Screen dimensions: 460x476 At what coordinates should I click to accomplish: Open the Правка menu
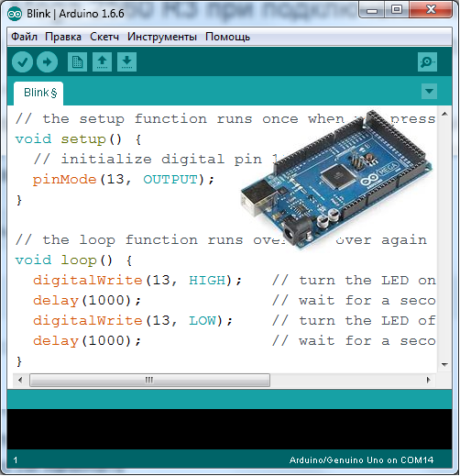63,37
